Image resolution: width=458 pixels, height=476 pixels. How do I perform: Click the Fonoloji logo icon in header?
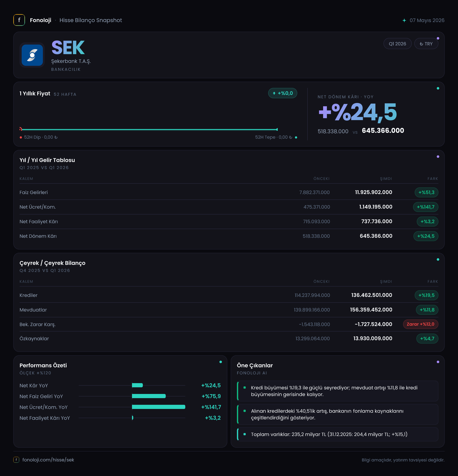[19, 20]
